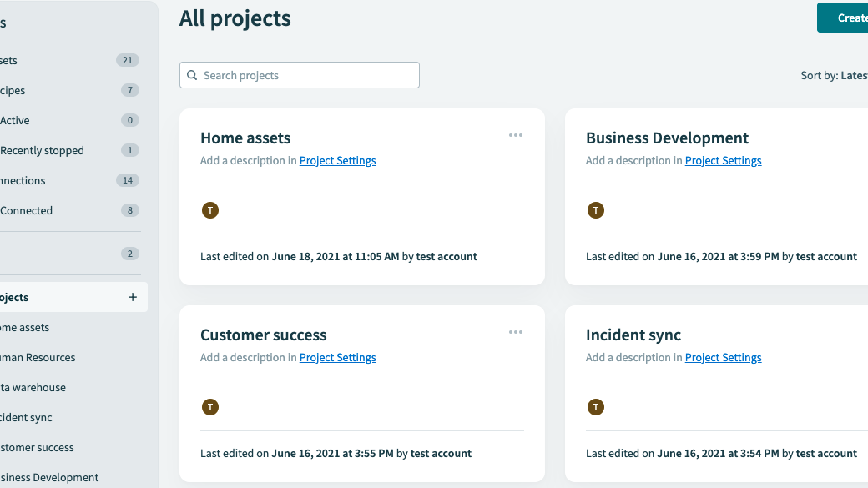Image resolution: width=868 pixels, height=488 pixels.
Task: Select the Connected filter in sidebar
Action: coord(27,211)
